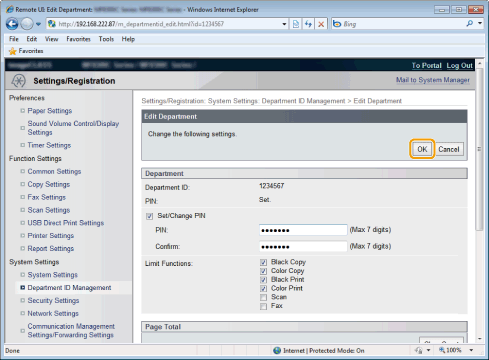
Task: Uncheck the Color Print checkbox
Action: click(263, 289)
